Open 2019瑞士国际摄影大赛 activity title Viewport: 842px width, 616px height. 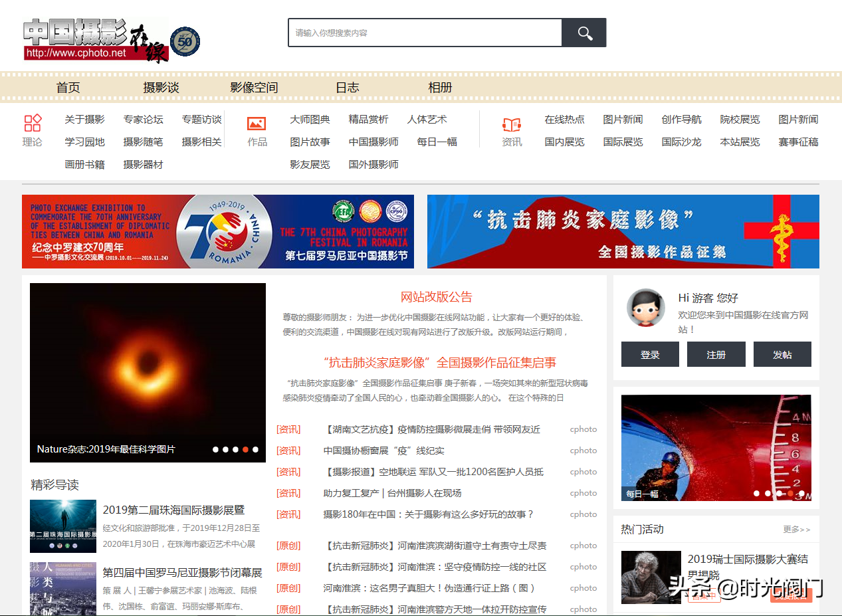pos(748,566)
